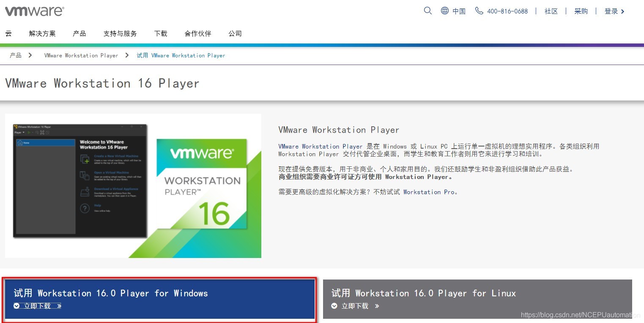
Task: Click the bold 商业组织需要商业许可证 notice
Action: click(366, 177)
